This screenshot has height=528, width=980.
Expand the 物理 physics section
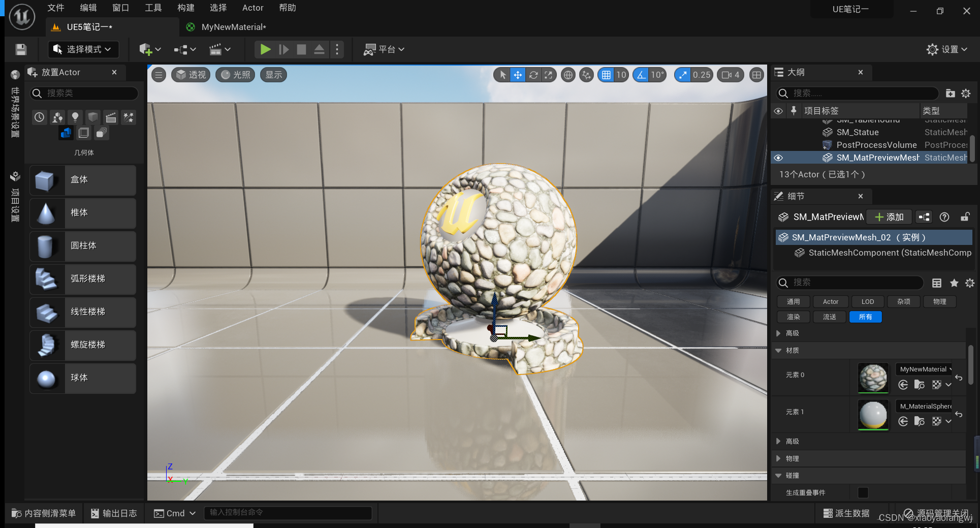778,458
